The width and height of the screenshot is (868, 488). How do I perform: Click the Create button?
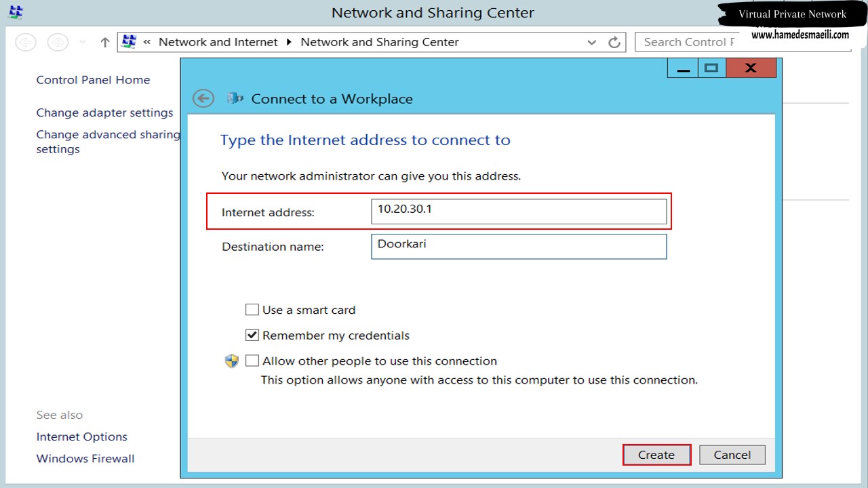(656, 455)
